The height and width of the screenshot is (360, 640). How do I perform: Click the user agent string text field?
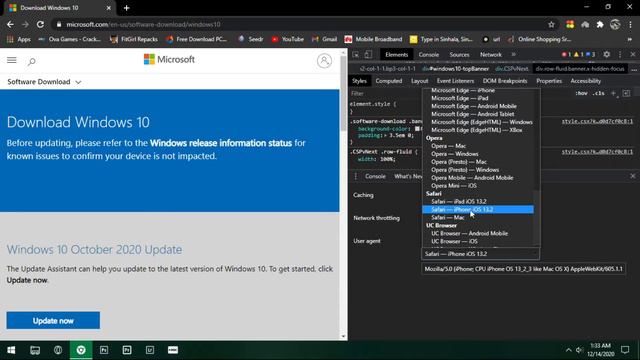click(523, 269)
